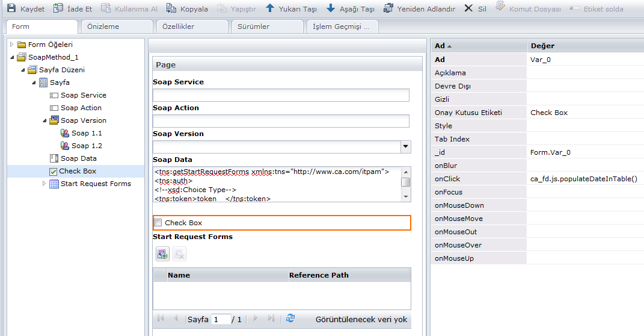Image resolution: width=644 pixels, height=336 pixels.
Task: Click the Açıklama property row
Action: (x=537, y=73)
